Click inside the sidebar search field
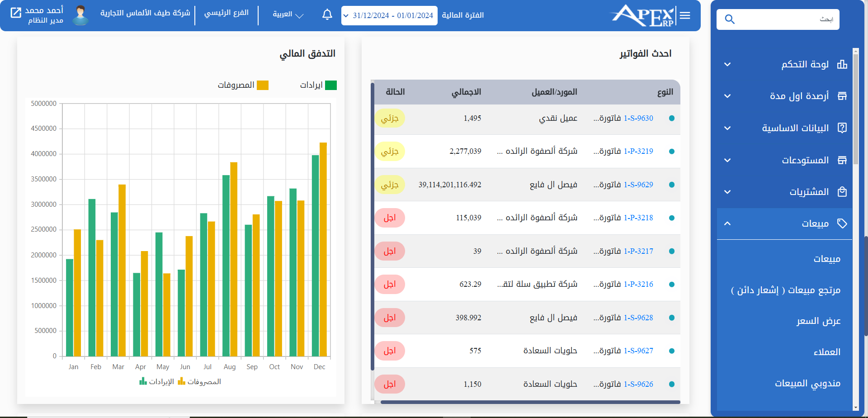Image resolution: width=868 pixels, height=418 pixels. pos(791,19)
